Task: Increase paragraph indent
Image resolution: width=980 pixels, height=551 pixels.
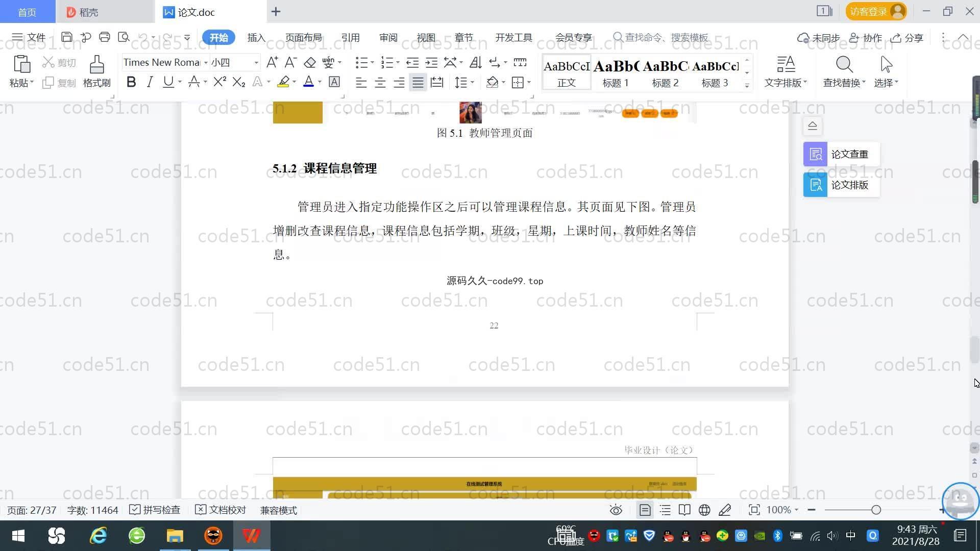Action: click(x=432, y=62)
